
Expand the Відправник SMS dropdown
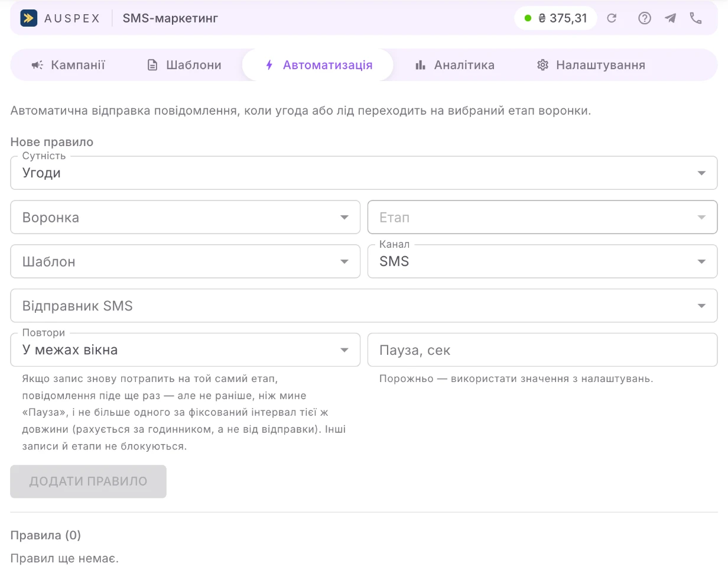pos(364,306)
